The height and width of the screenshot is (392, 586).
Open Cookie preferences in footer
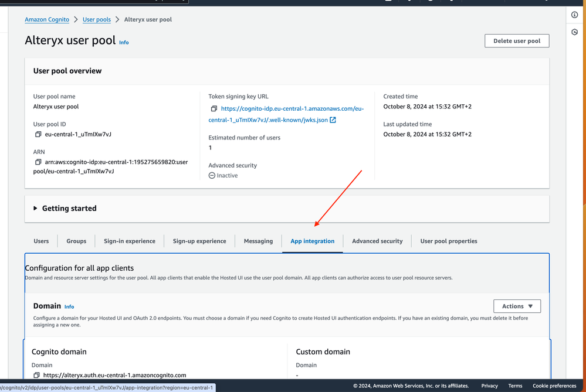coord(554,386)
